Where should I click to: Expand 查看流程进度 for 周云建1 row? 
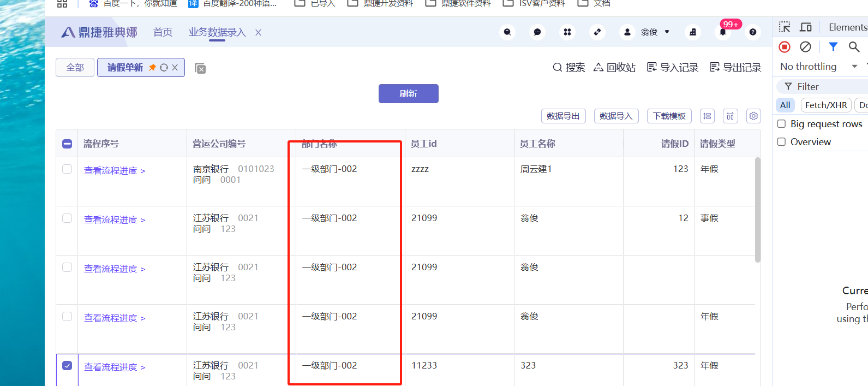pos(115,171)
